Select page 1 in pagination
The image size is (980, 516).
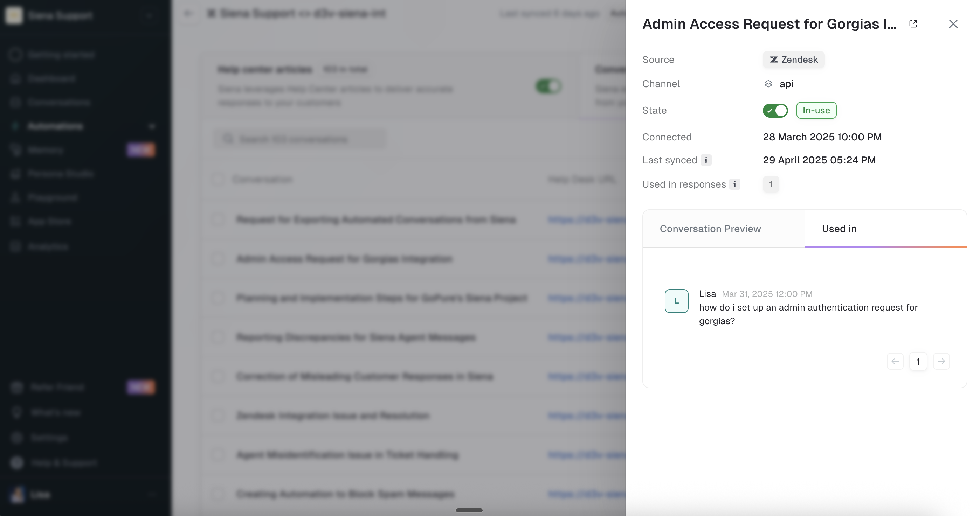(918, 361)
